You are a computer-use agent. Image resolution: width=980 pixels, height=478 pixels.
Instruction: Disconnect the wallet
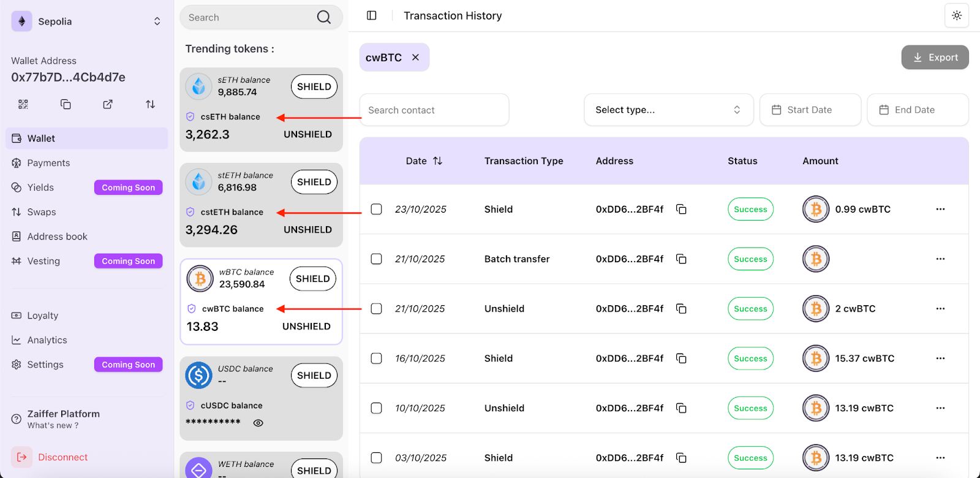(x=51, y=457)
